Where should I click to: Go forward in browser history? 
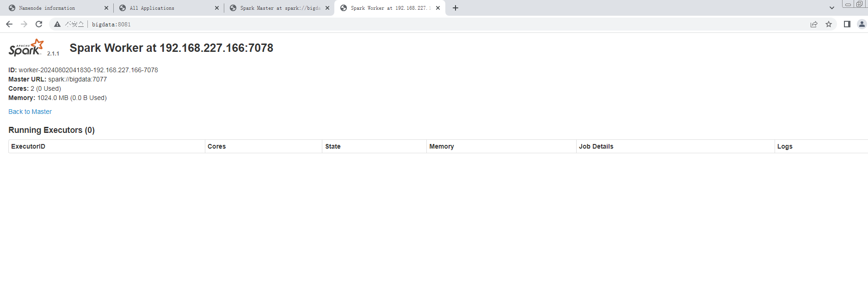click(24, 24)
